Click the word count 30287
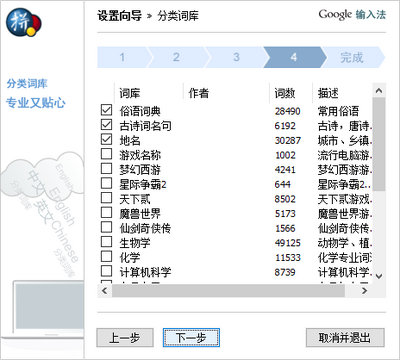 pos(288,140)
